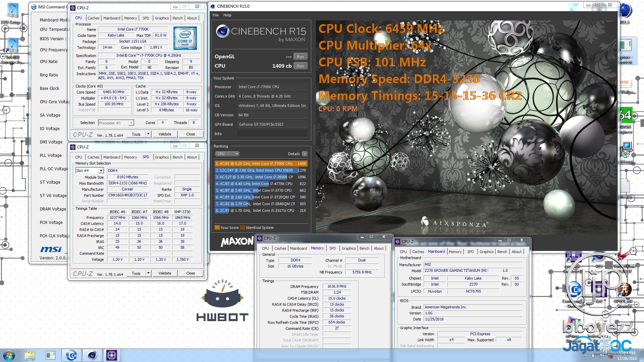Select ranking row i5-3317U CPU
The height and width of the screenshot is (362, 644).
261,210
